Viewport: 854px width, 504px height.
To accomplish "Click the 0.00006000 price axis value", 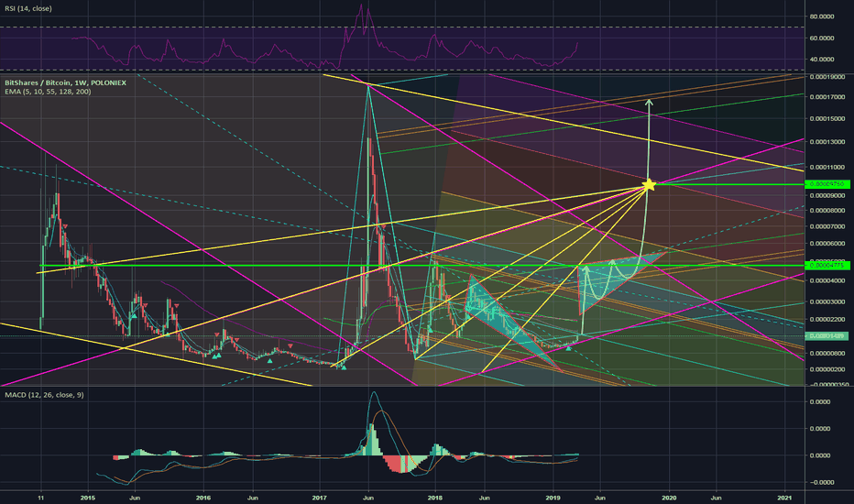I will click(827, 244).
